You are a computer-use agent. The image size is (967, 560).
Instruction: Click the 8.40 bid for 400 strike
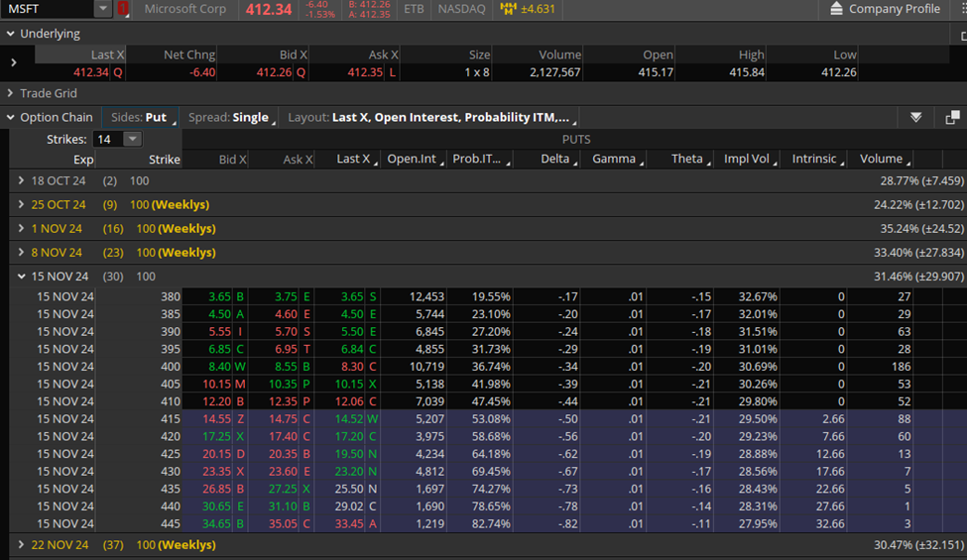pos(218,367)
